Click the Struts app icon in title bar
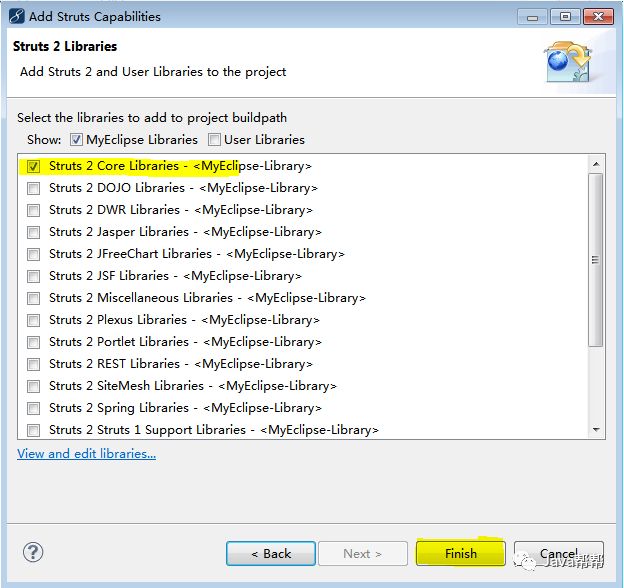The height and width of the screenshot is (588, 624). coord(17,17)
